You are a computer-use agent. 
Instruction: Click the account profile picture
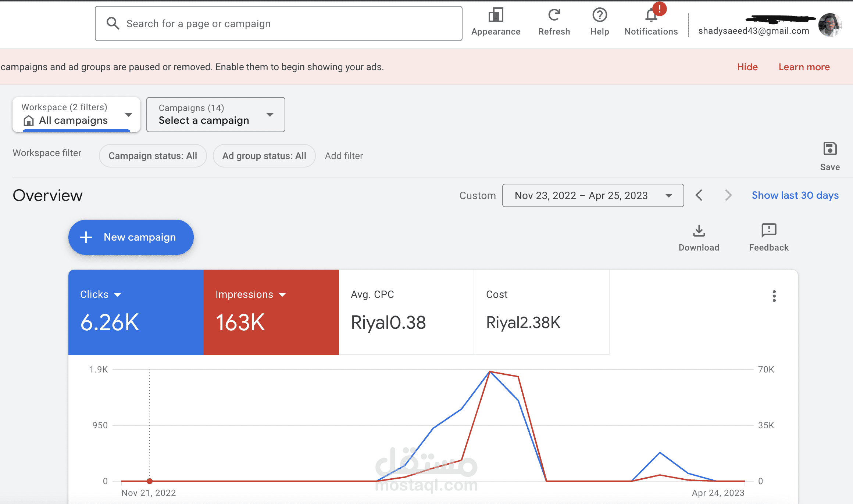(829, 25)
